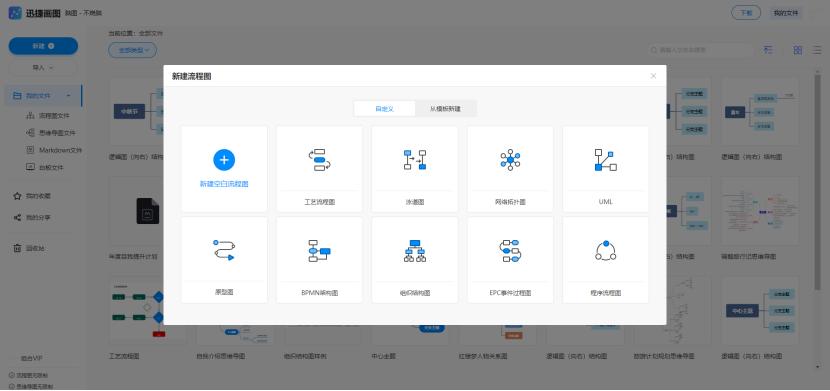
Task: Open the UML diagram type icon
Action: [x=606, y=160]
